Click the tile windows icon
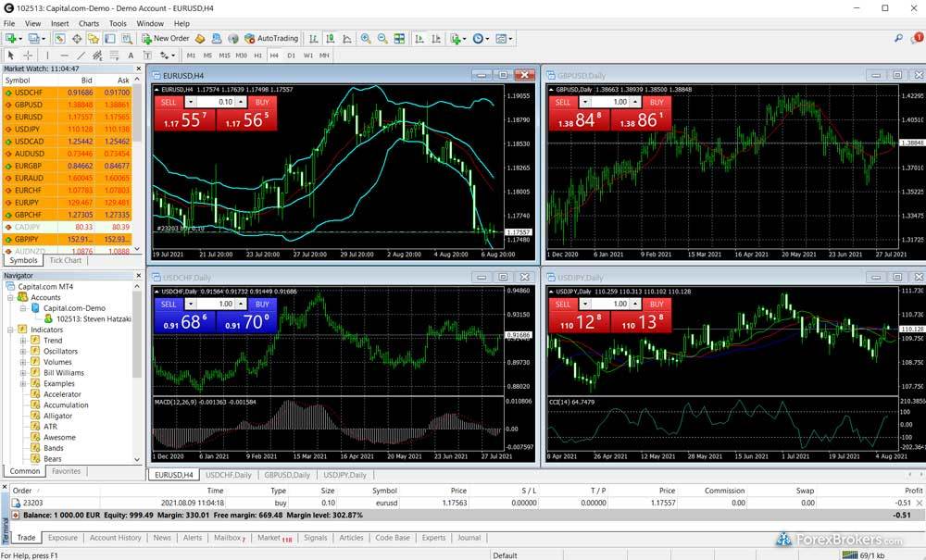The height and width of the screenshot is (560, 926). coord(399,39)
